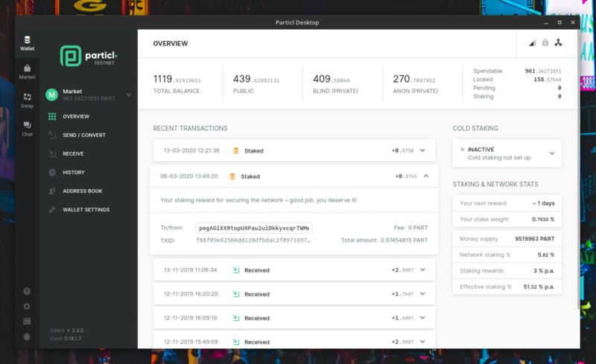Screen dimensions: 596x364
Task: Open the settings gear icon
Action: coord(27,306)
